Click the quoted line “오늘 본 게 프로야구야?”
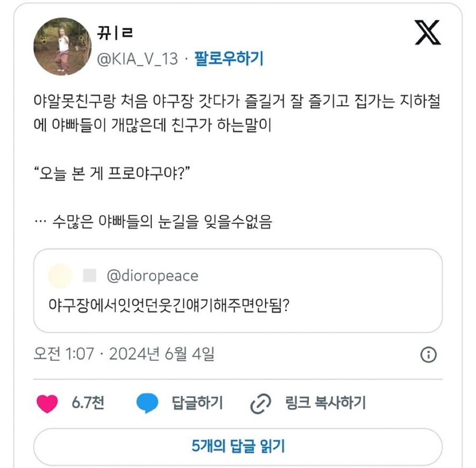The height and width of the screenshot is (468, 476). coord(112,174)
